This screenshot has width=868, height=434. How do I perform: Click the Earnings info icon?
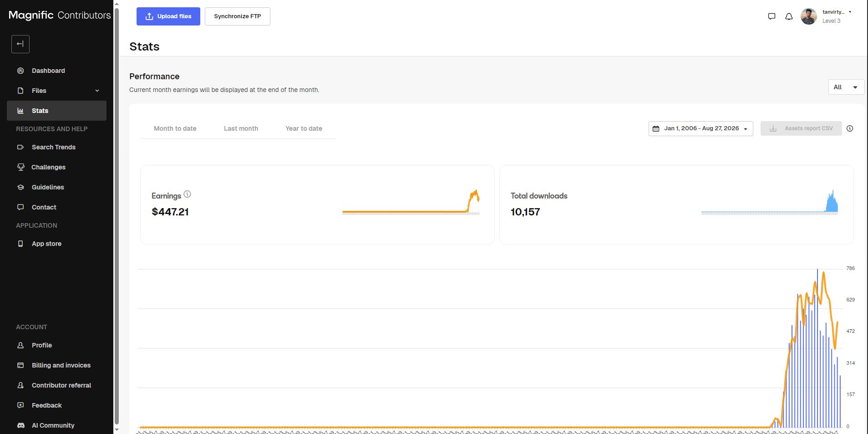(x=187, y=194)
